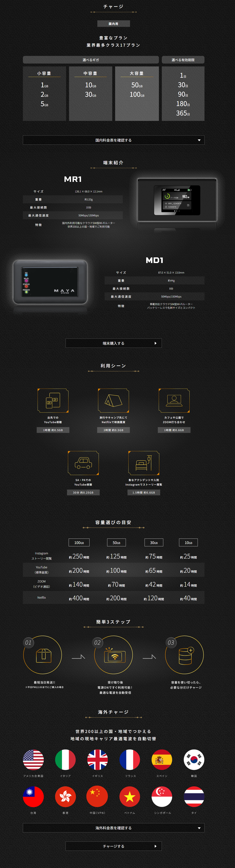The height and width of the screenshot is (868, 235).
Task: Click the car SA・PA icon
Action: click(x=83, y=463)
